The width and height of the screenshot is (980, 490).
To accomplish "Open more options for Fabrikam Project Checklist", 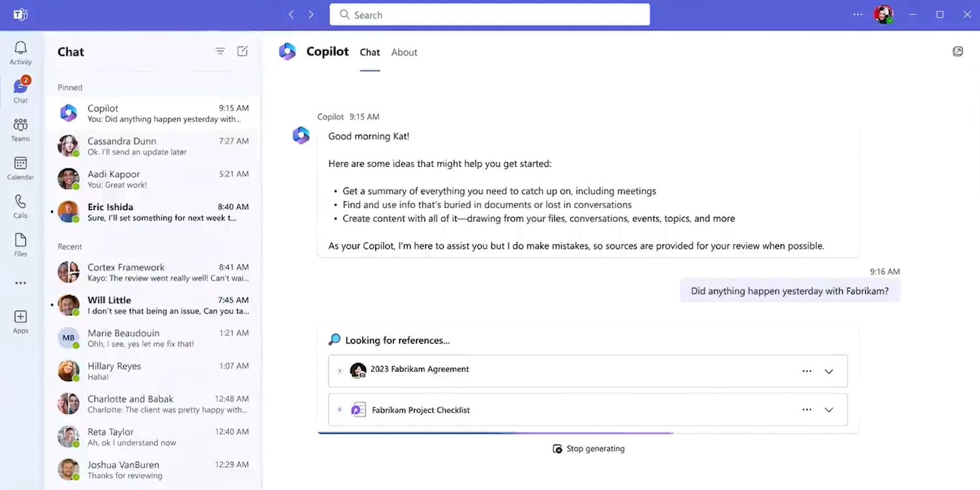I will 807,410.
